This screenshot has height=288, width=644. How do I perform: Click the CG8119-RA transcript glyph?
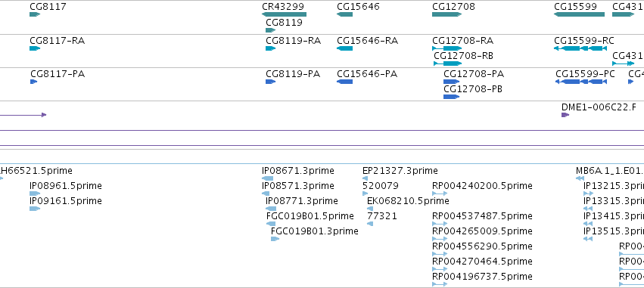tap(271, 48)
